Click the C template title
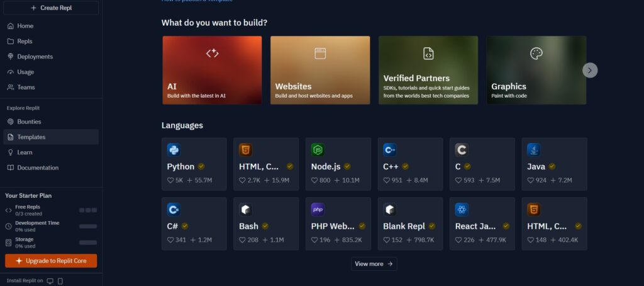 [x=458, y=167]
